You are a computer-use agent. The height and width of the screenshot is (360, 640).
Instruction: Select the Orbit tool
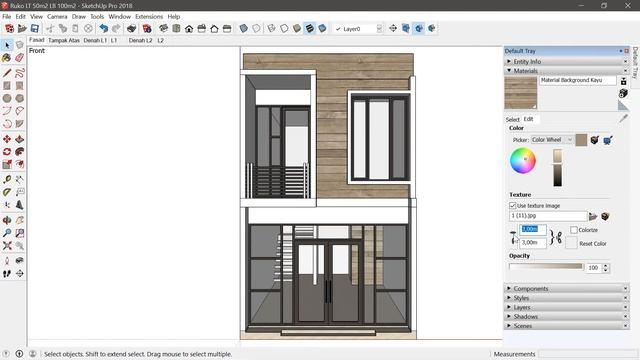[7, 220]
